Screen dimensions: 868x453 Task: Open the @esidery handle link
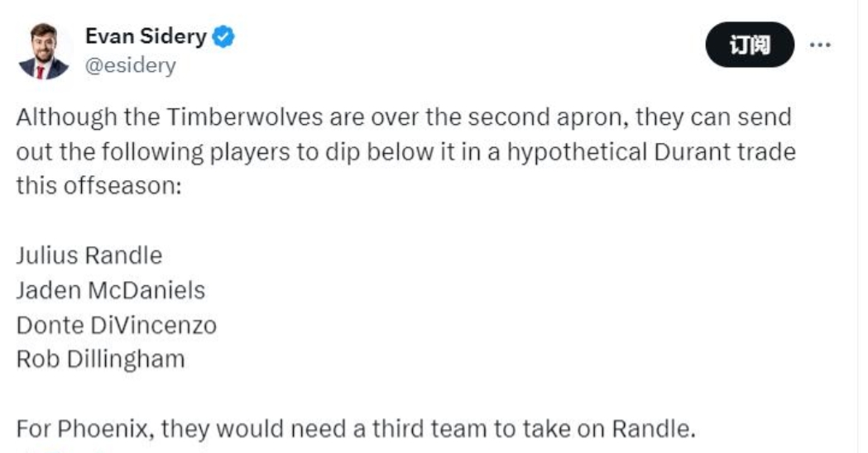[131, 65]
